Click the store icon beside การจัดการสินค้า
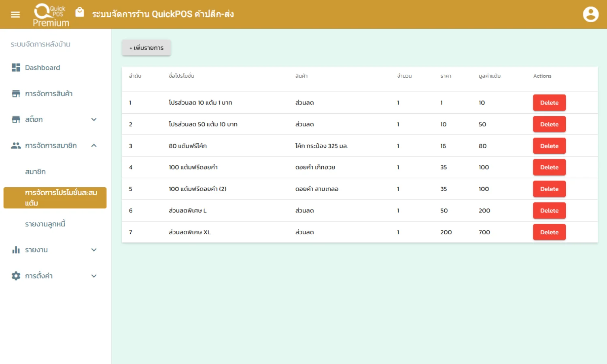Viewport: 607px width, 364px height. [x=16, y=94]
